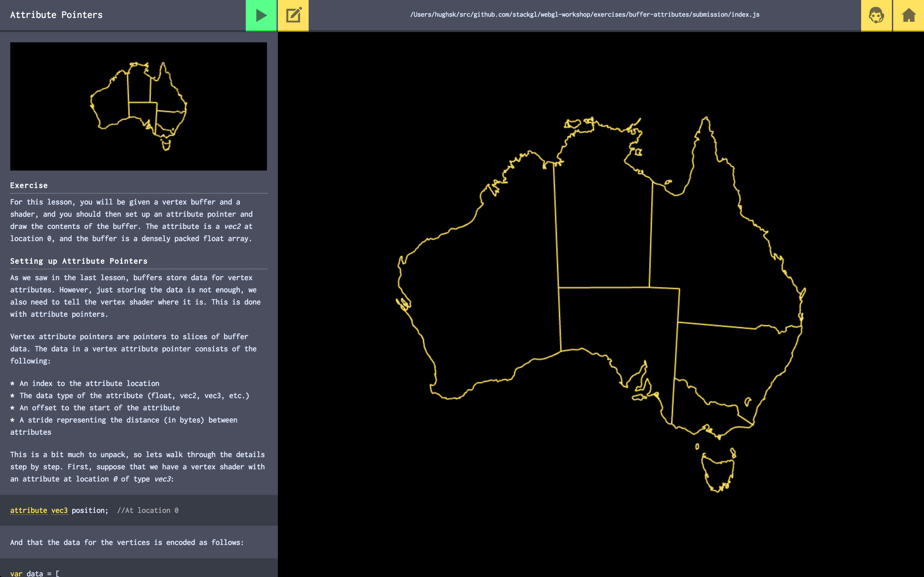Open the yellow edit file icon
924x577 pixels.
click(293, 15)
